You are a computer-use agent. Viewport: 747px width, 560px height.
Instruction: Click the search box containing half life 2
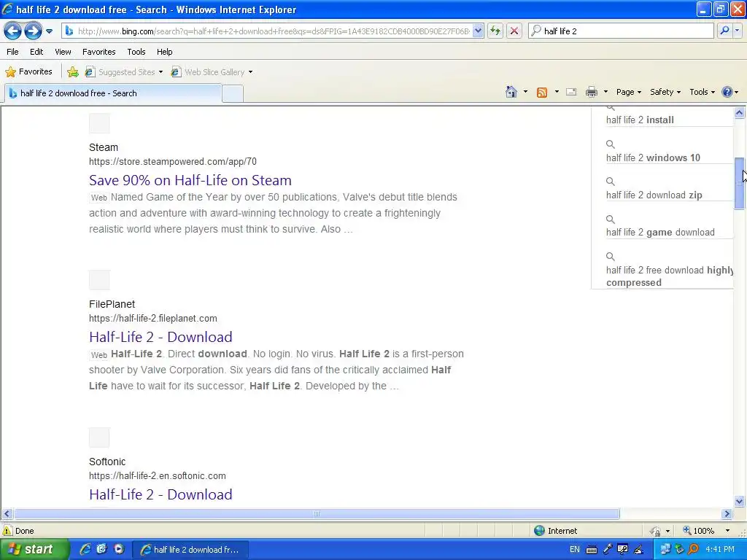[622, 31]
